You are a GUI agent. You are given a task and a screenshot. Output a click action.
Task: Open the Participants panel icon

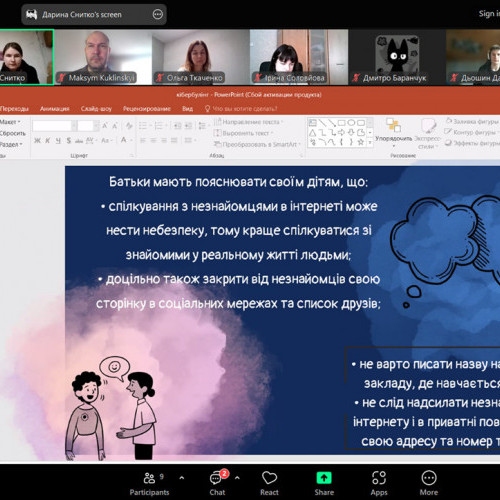[149, 478]
